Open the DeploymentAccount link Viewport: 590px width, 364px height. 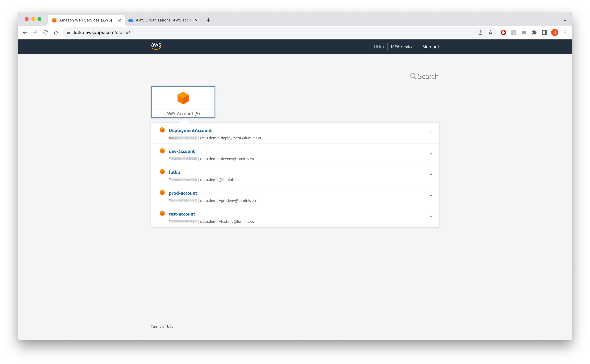(190, 130)
